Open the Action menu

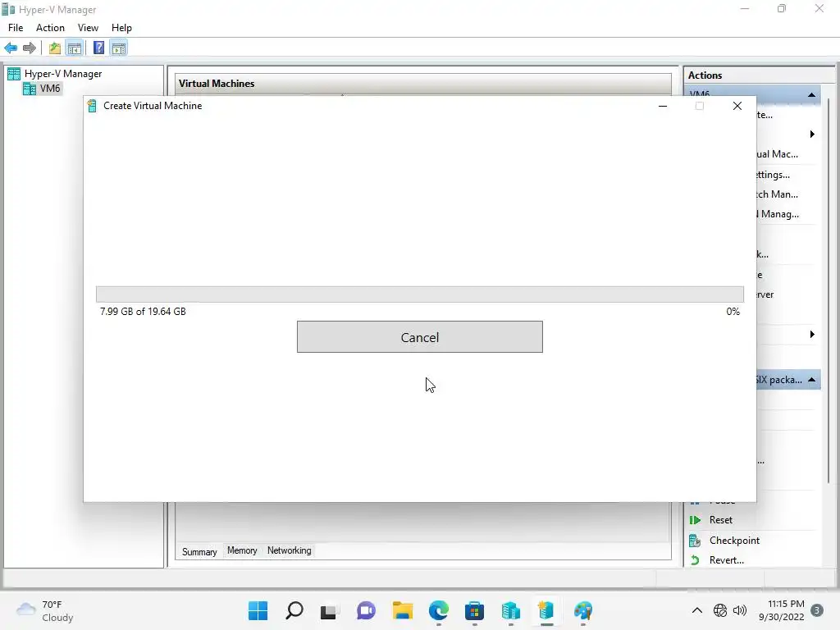(50, 28)
